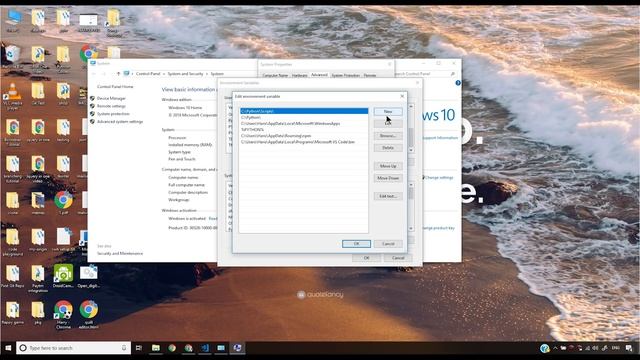The width and height of the screenshot is (640, 360).
Task: Open Remote tab in System Properties
Action: tap(370, 75)
